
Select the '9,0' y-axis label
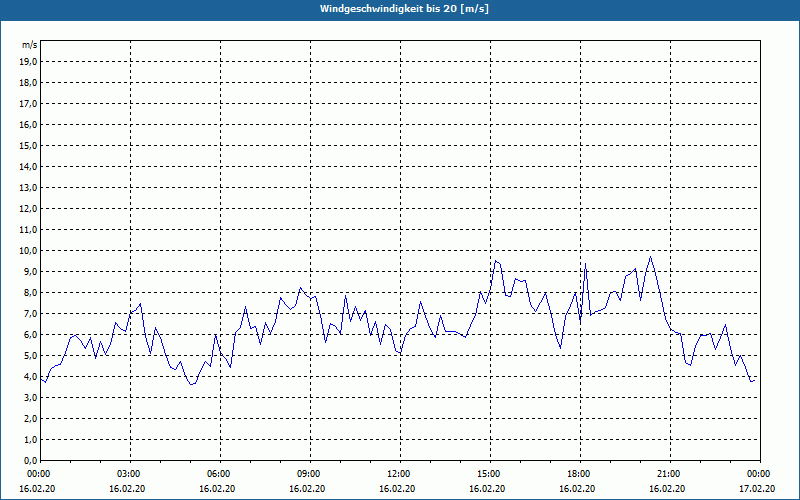tap(31, 271)
